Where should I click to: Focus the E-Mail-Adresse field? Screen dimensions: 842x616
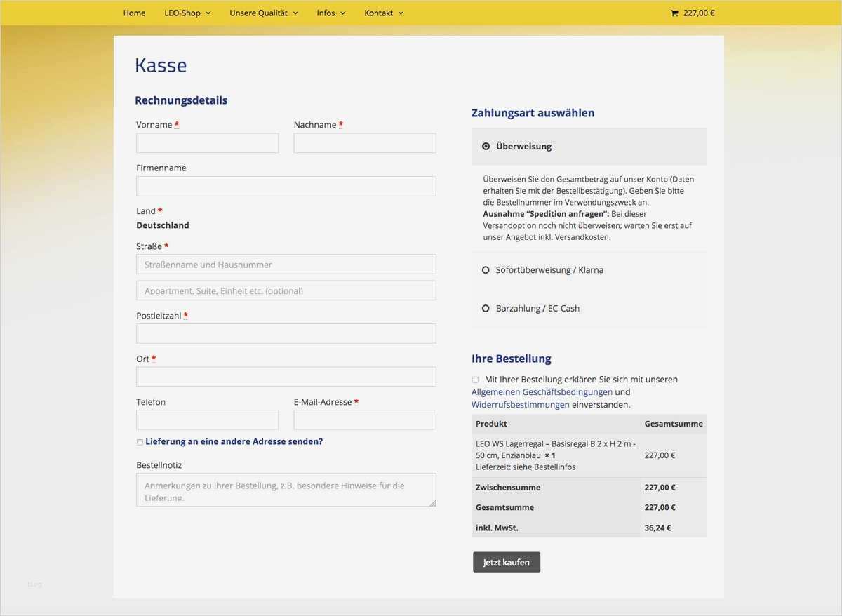(364, 420)
